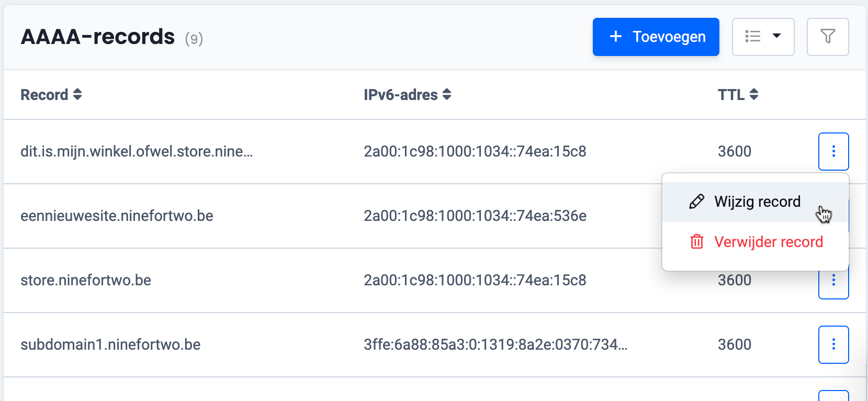Image resolution: width=868 pixels, height=401 pixels.
Task: Open actions menu for subdomain1.ninefortwo.be row
Action: click(x=833, y=344)
